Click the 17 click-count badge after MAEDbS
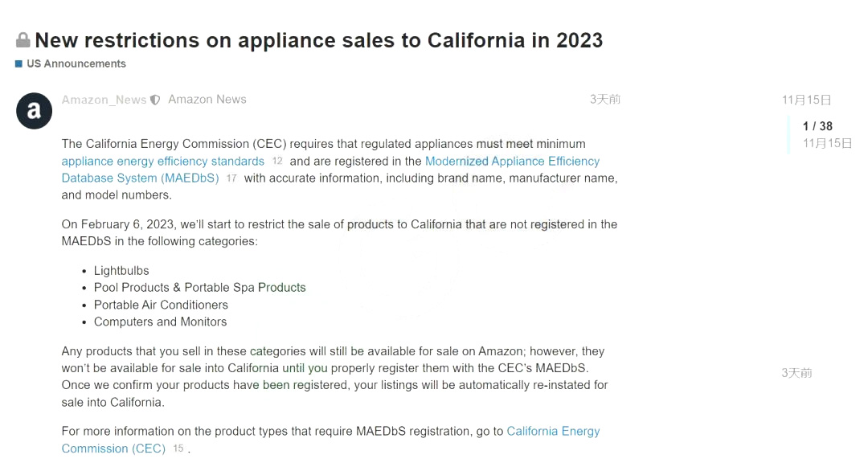868x463 pixels. pyautogui.click(x=231, y=178)
